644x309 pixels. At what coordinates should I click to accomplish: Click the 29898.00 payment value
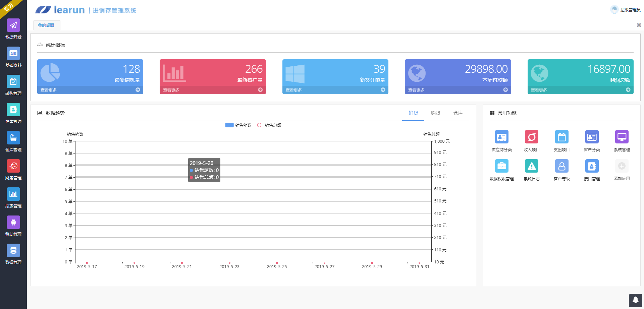486,69
